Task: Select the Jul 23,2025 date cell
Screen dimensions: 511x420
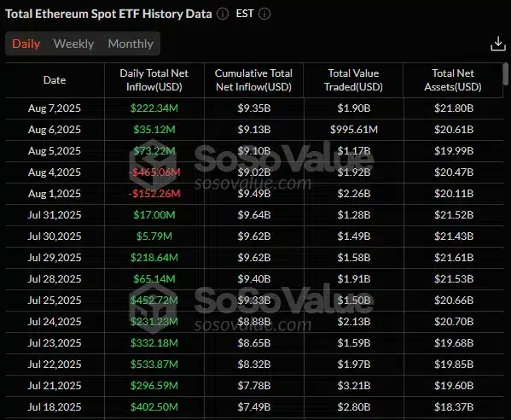Action: pyautogui.click(x=55, y=343)
